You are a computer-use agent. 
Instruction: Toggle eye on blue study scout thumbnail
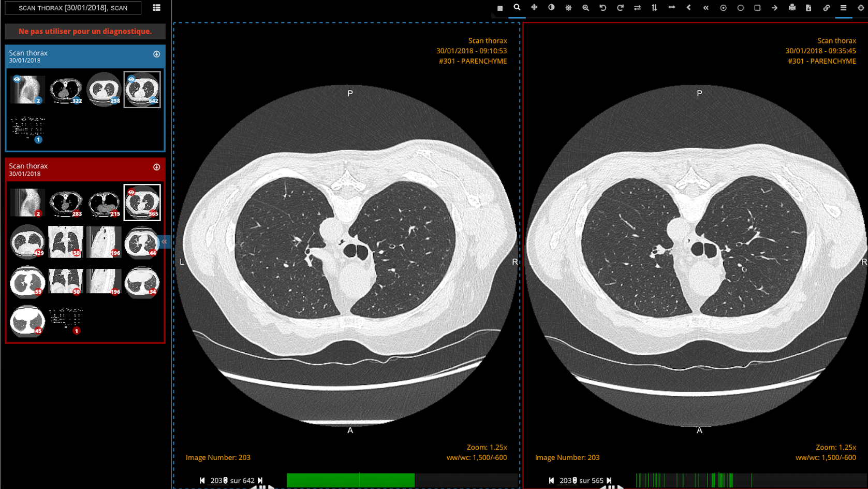click(x=17, y=79)
